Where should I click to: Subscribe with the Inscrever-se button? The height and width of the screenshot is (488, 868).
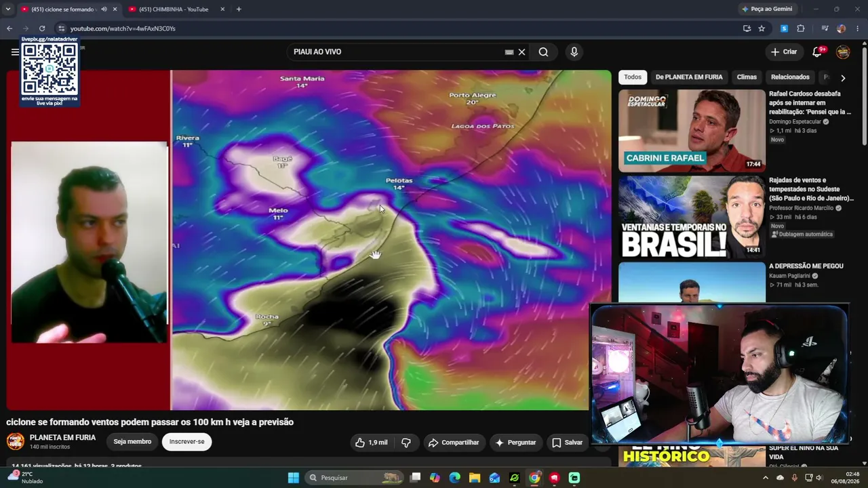click(186, 442)
